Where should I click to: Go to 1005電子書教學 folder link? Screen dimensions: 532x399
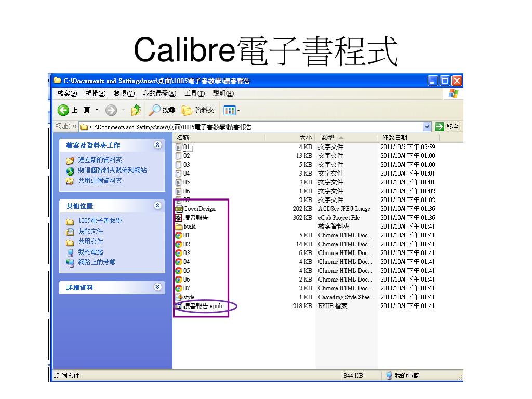click(x=100, y=221)
